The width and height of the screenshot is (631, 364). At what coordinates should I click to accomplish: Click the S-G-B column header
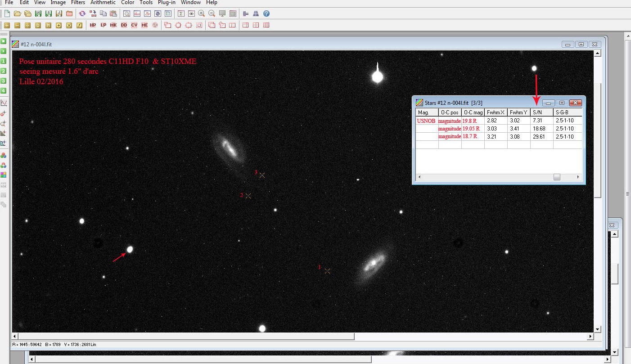pos(568,112)
